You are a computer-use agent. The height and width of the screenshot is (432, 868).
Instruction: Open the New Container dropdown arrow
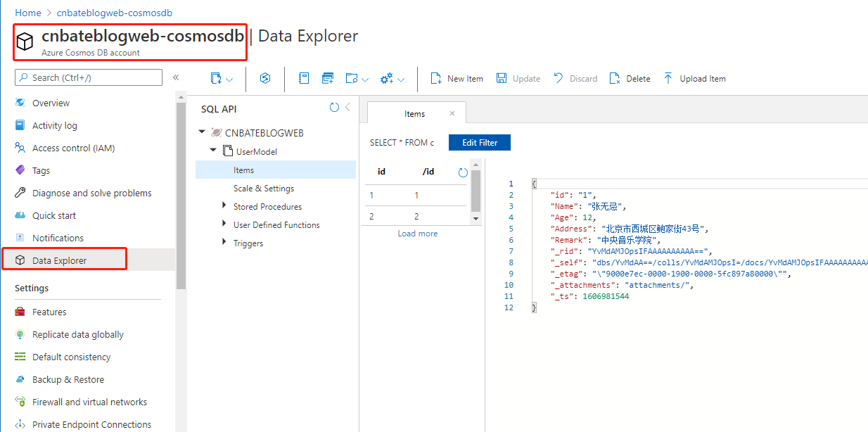pos(229,80)
